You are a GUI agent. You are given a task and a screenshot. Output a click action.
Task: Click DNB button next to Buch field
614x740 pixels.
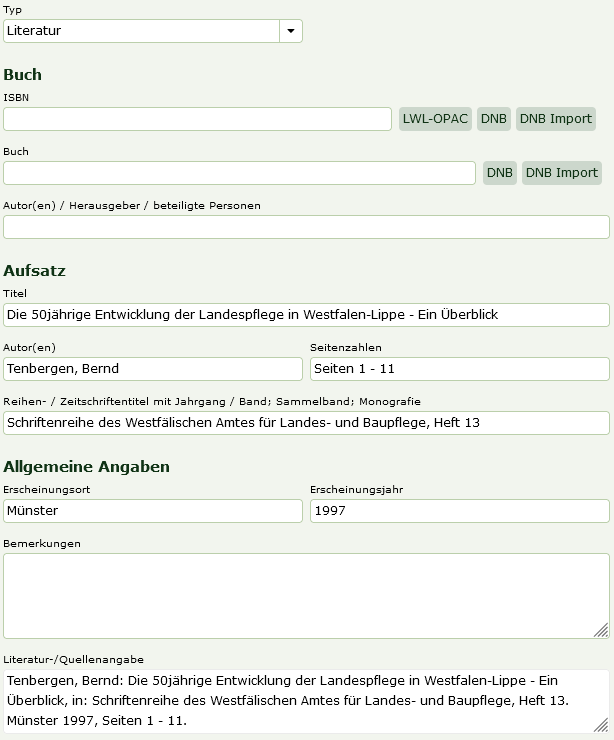[x=500, y=173]
